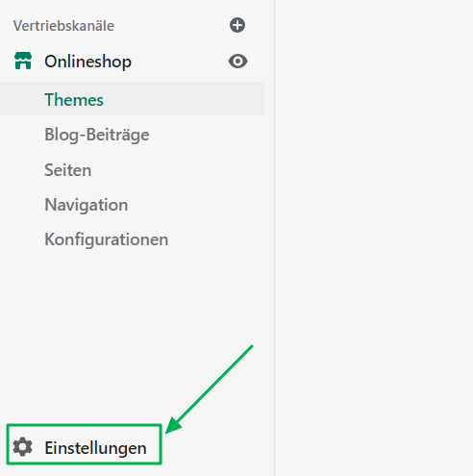View the online shop via eye icon

pyautogui.click(x=237, y=61)
